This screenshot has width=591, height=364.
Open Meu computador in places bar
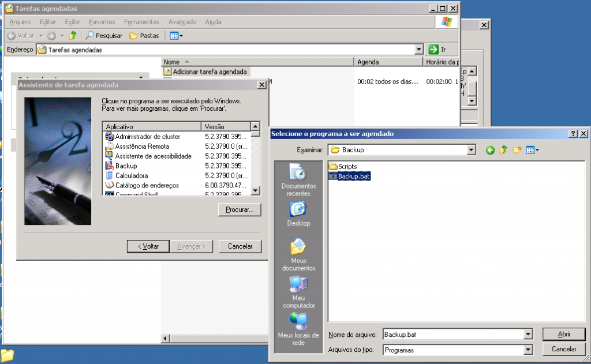[298, 292]
